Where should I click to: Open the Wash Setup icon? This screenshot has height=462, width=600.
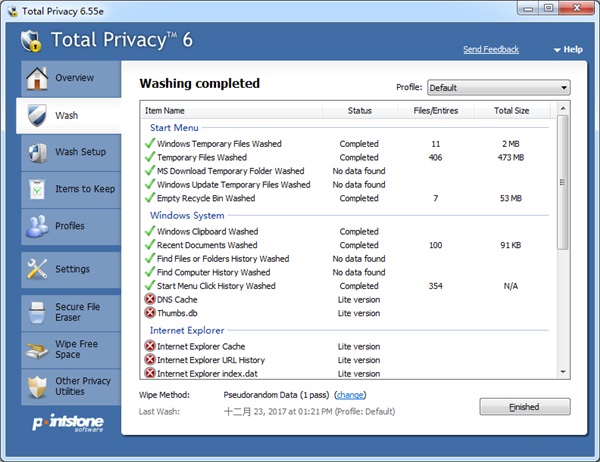tap(37, 152)
